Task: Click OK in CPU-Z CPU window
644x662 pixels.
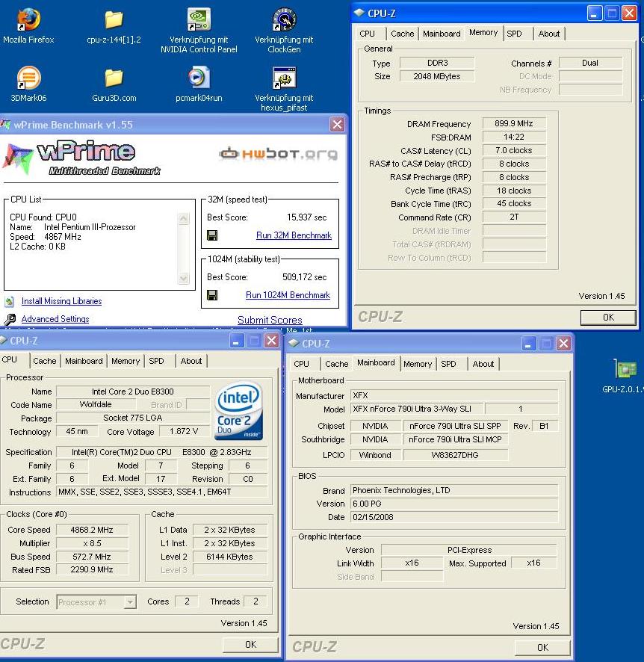Action: (250, 645)
